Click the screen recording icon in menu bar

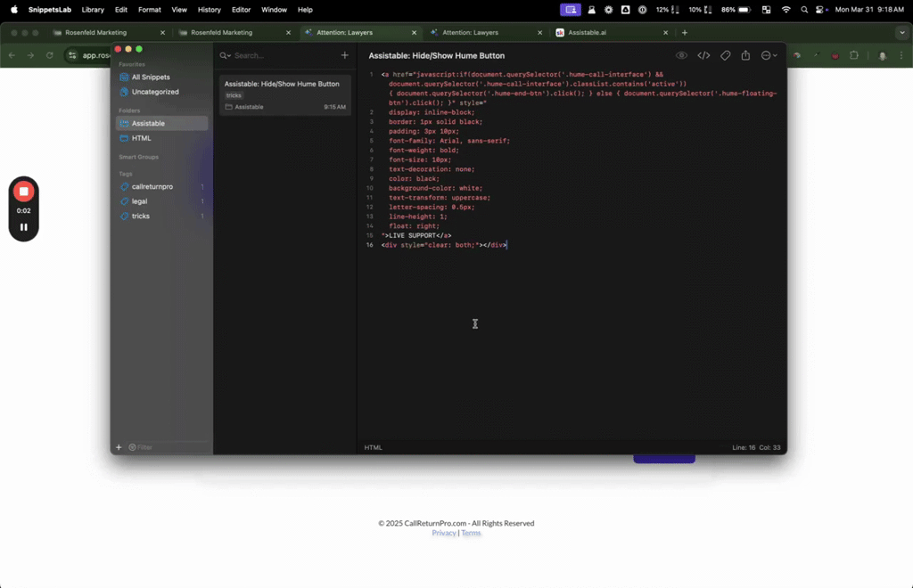pos(570,10)
